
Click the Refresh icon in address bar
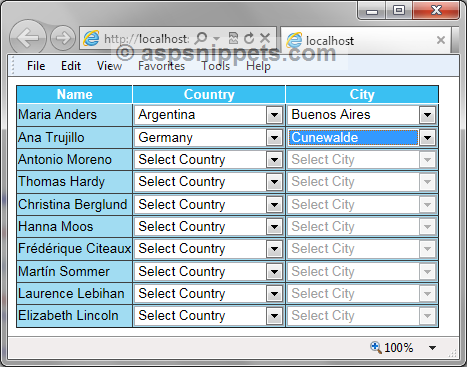coord(249,38)
